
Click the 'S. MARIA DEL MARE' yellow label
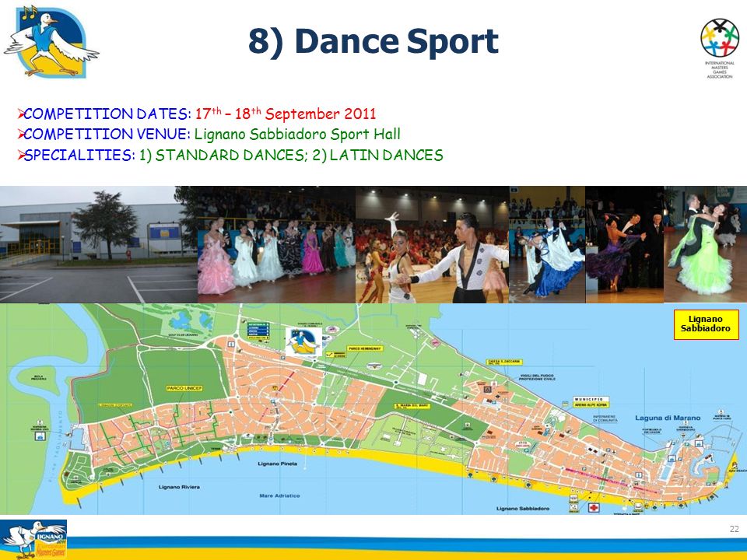[412, 406]
